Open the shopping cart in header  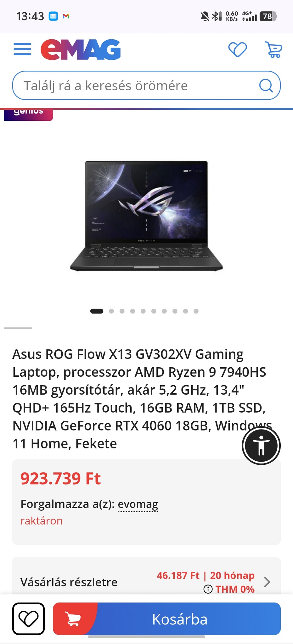click(x=273, y=49)
